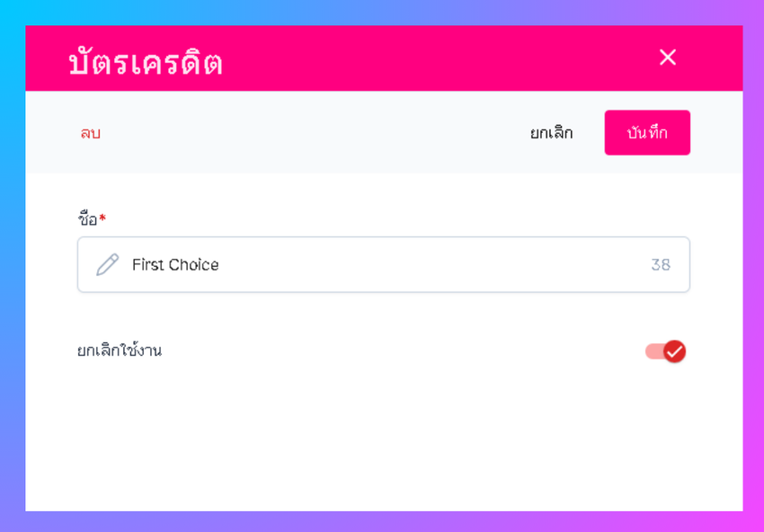This screenshot has height=532, width=764.
Task: Click the pink track of the ยกเลิกใช้งาน switch
Action: (x=653, y=351)
